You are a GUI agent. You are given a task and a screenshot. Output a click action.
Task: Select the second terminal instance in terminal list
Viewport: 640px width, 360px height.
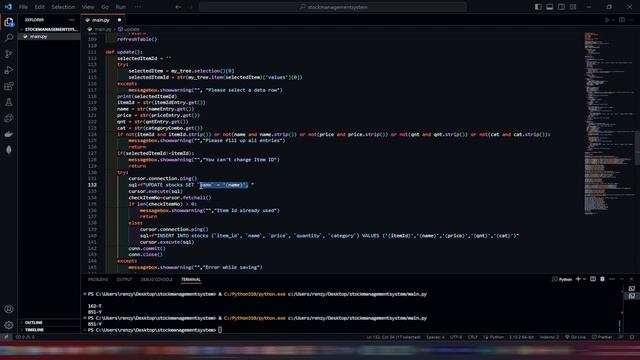(x=631, y=296)
